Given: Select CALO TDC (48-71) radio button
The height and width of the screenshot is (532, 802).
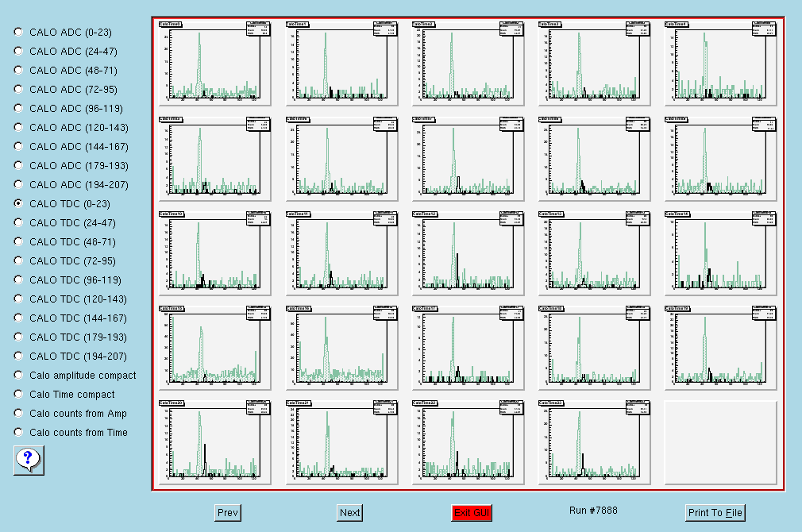Looking at the screenshot, I should (18, 242).
